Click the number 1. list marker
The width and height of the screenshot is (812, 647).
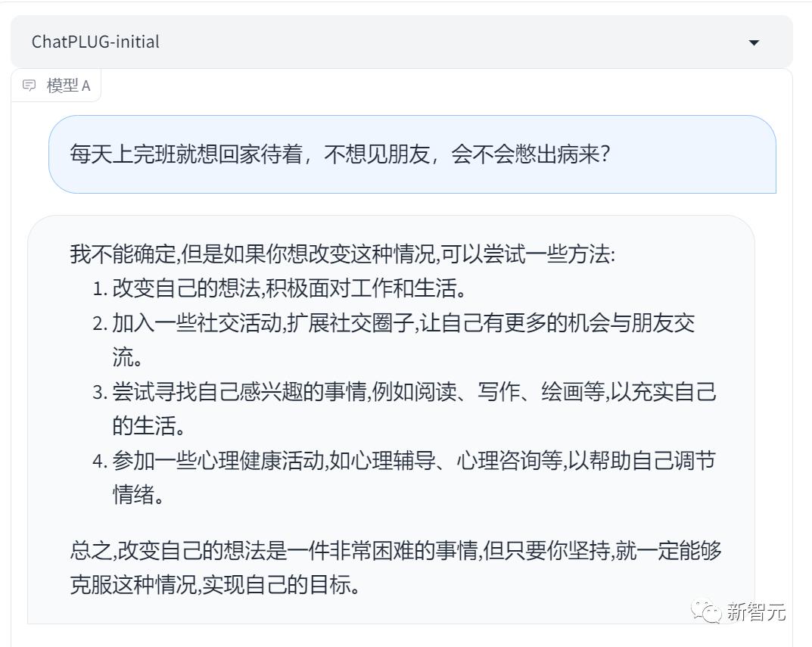[x=100, y=289]
